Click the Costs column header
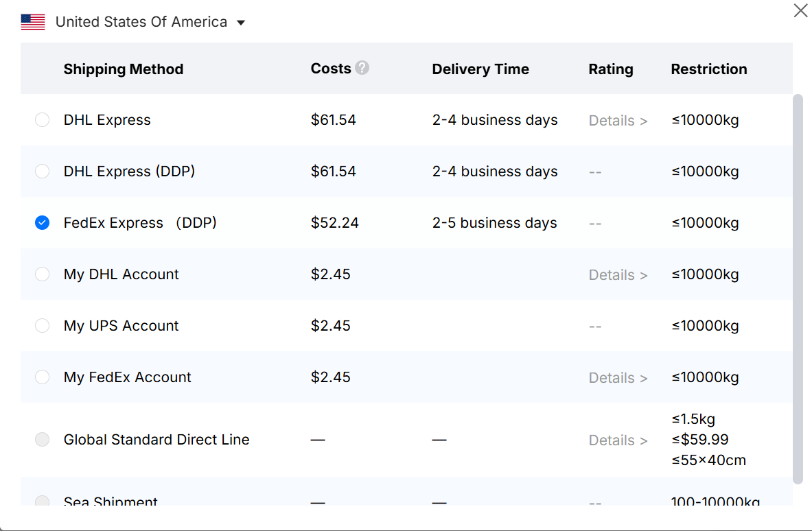Screen dimensions: 812x531 [330, 69]
